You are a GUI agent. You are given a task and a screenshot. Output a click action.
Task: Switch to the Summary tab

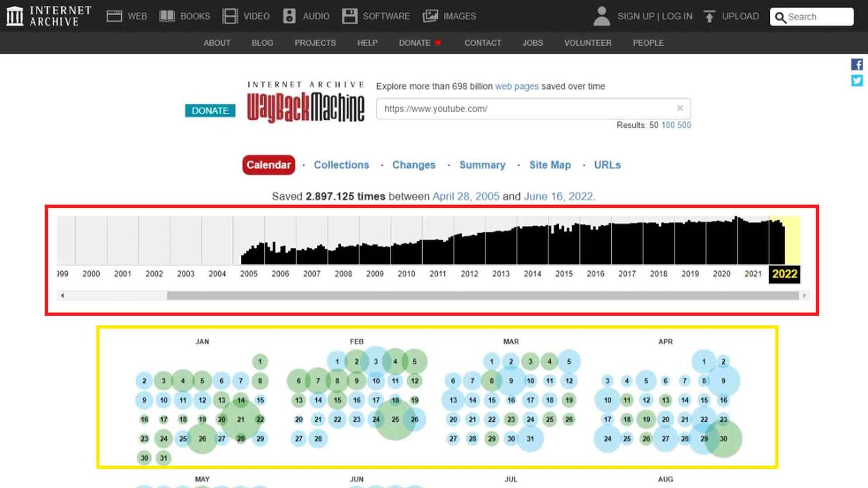click(x=482, y=165)
